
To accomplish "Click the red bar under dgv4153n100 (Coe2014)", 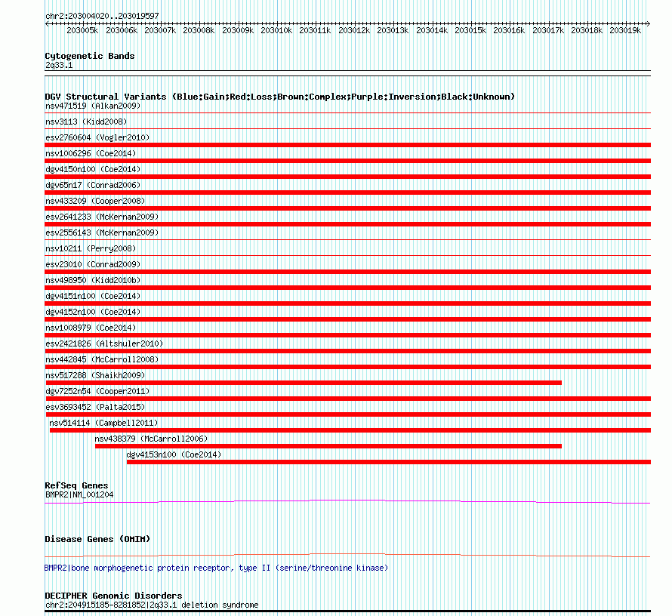I will pos(389,462).
